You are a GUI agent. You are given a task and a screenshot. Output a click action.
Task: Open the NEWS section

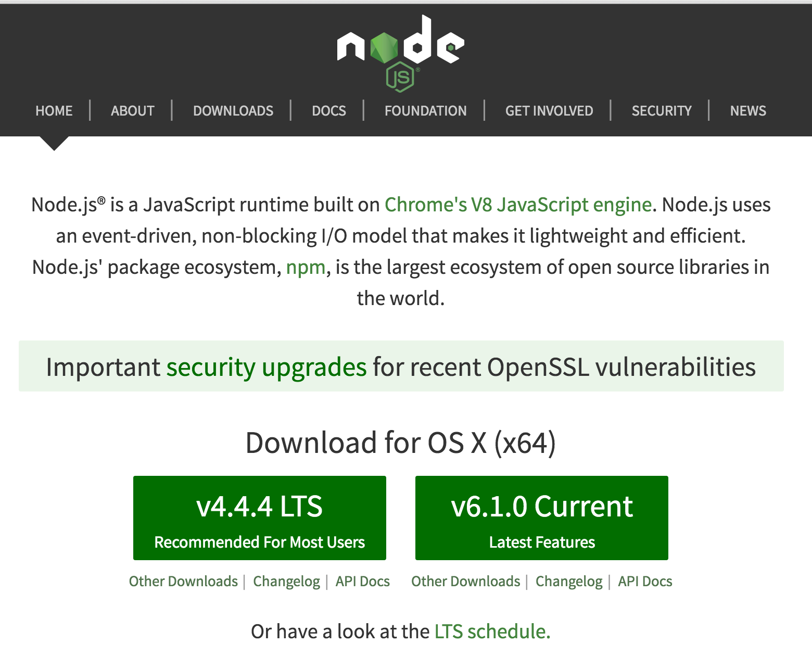pyautogui.click(x=748, y=110)
